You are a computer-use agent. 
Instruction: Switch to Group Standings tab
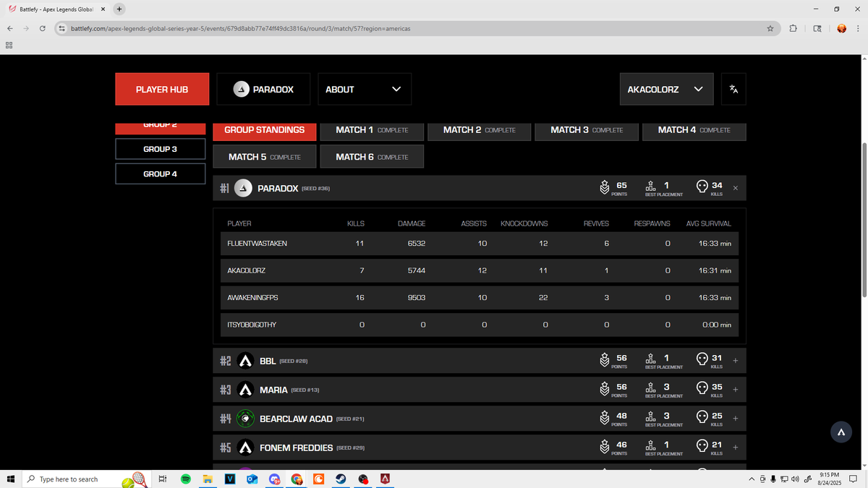[x=265, y=130]
